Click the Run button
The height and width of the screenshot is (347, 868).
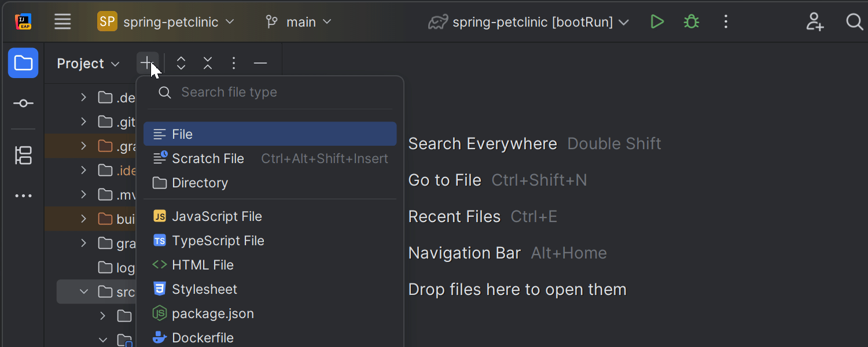point(657,22)
